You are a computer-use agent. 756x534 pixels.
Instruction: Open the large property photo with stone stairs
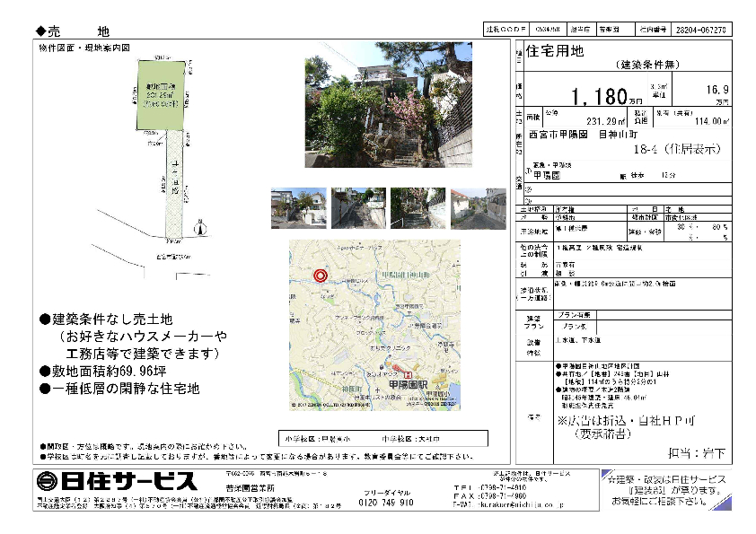388,104
